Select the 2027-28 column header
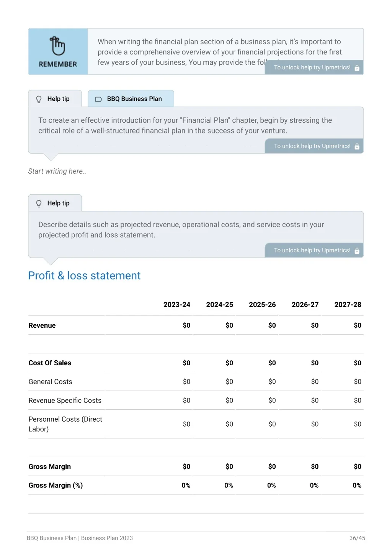Viewport: 392px width, 555px height. click(x=348, y=305)
